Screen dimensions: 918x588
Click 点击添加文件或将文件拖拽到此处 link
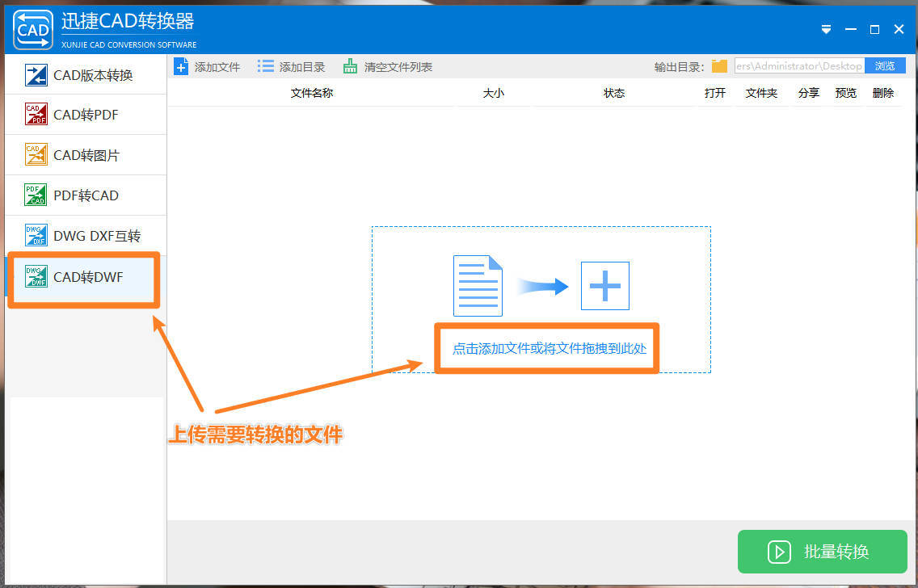[x=550, y=349]
